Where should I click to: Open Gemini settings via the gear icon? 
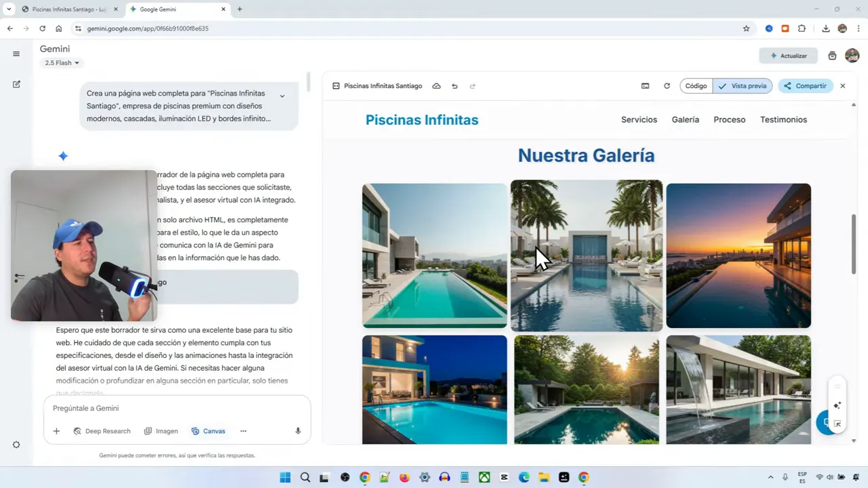[x=16, y=444]
